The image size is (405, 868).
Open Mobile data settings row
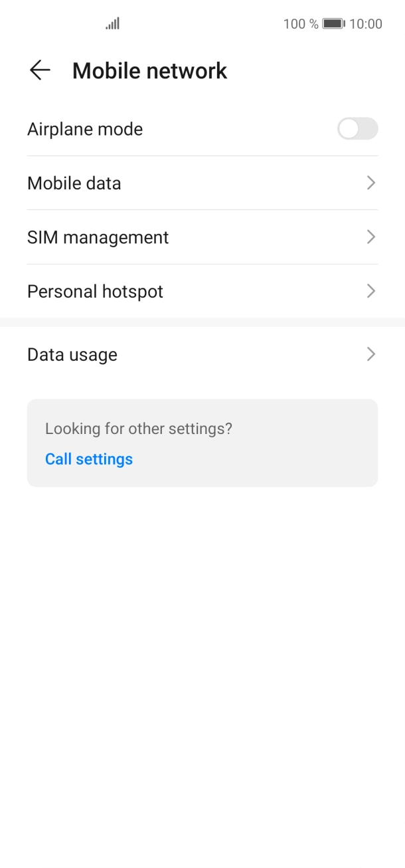coord(202,183)
